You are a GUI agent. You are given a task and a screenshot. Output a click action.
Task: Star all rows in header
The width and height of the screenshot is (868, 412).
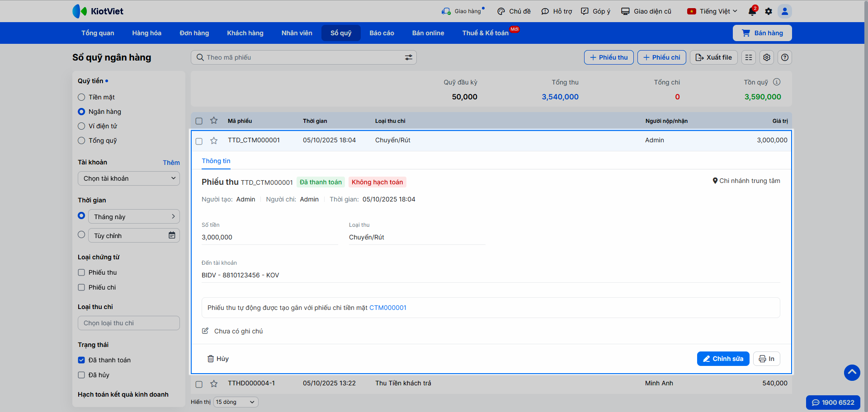click(x=214, y=121)
